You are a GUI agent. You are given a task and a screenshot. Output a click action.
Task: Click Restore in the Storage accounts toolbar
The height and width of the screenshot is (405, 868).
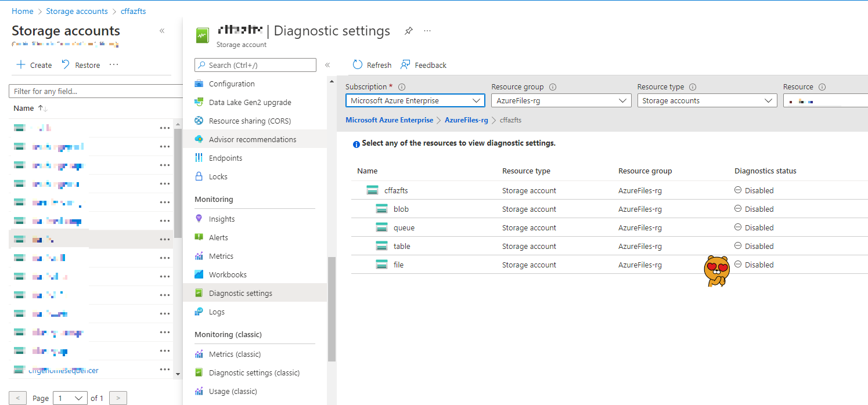(x=81, y=65)
